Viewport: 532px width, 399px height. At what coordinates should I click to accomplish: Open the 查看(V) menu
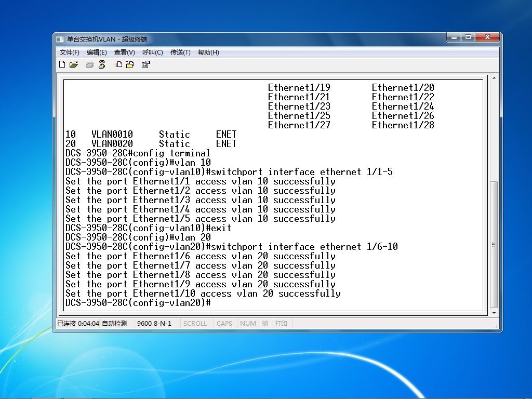coord(125,52)
